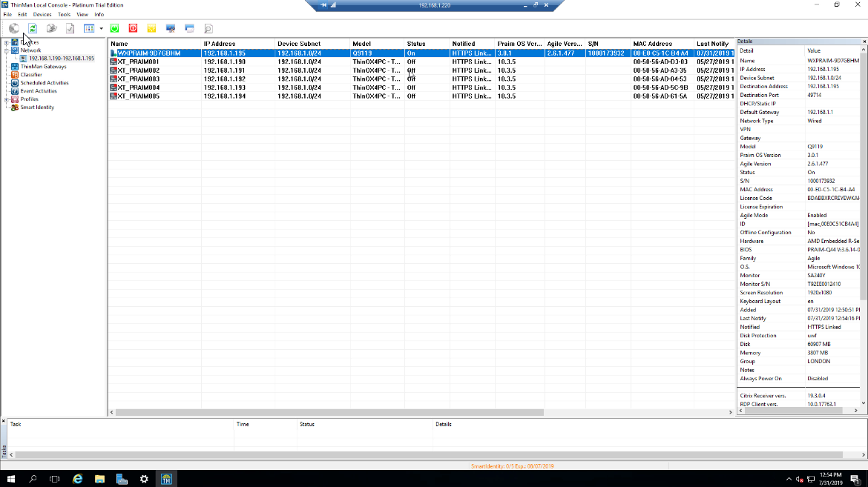
Task: Expand the Devices tree node
Action: [6, 42]
